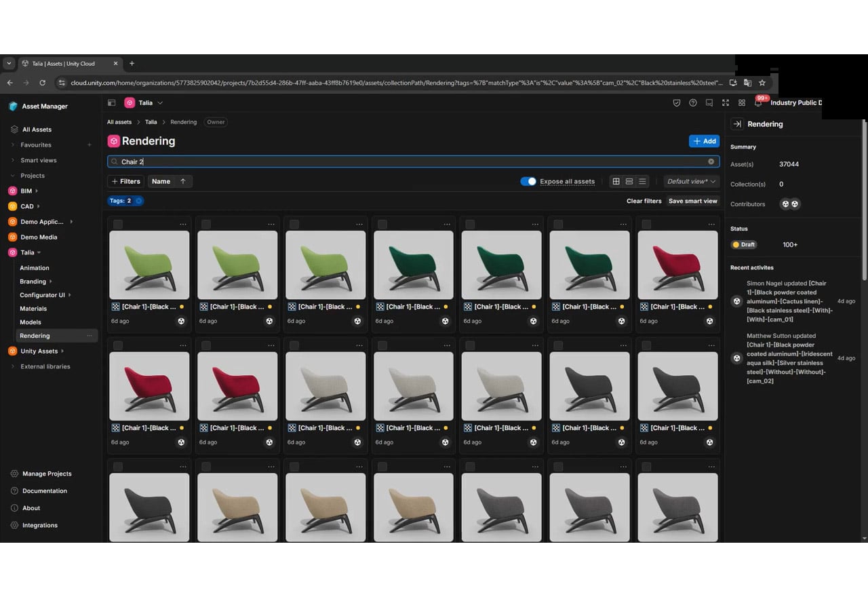Toggle the left sidebar panel icon
Screen dimensions: 868x597
pos(112,103)
